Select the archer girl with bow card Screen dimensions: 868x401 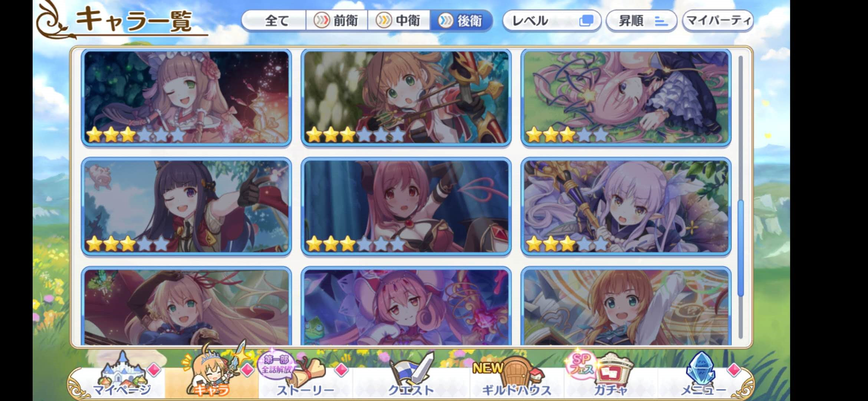click(406, 98)
